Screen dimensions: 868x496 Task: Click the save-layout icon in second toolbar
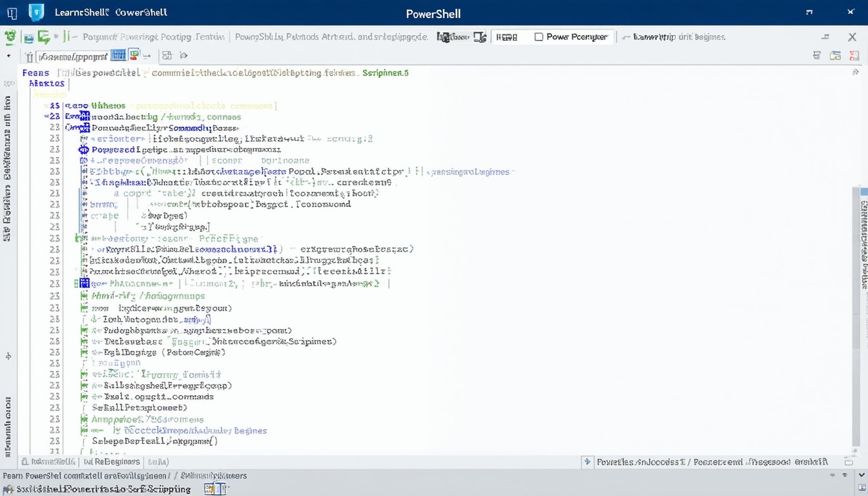click(x=167, y=56)
